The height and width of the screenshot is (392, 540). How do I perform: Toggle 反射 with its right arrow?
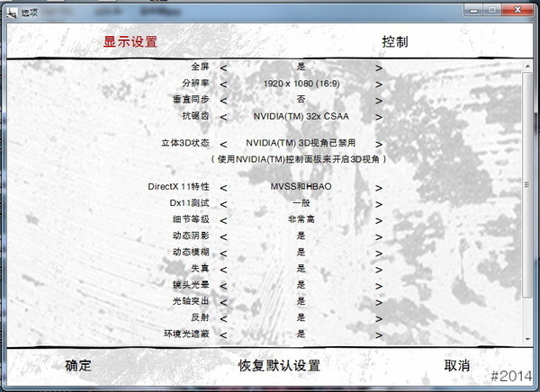pyautogui.click(x=379, y=319)
